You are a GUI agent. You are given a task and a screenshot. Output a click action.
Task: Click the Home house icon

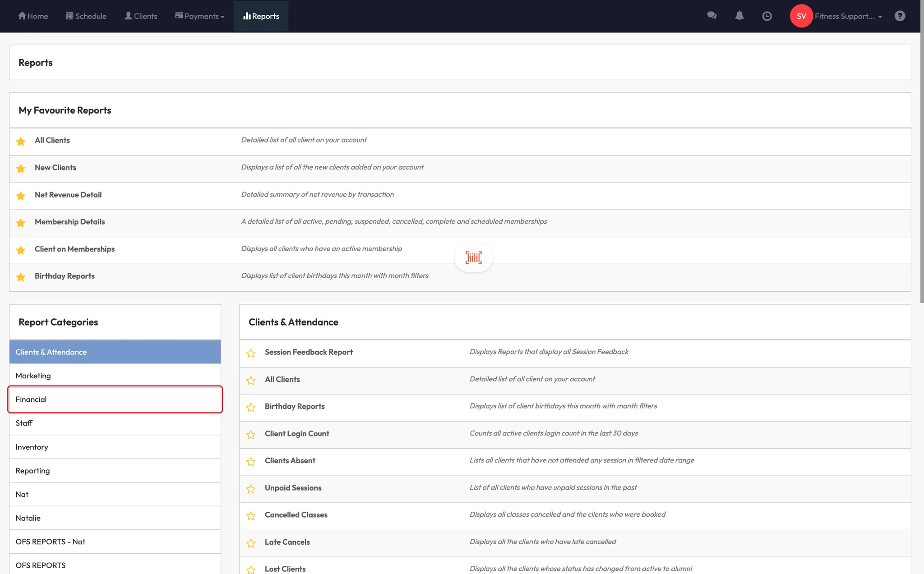pos(22,16)
